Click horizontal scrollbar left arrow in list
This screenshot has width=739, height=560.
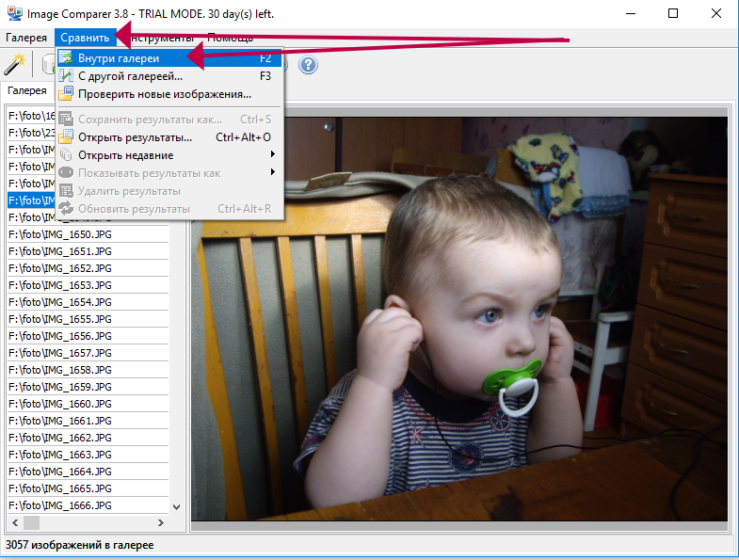coord(15,522)
